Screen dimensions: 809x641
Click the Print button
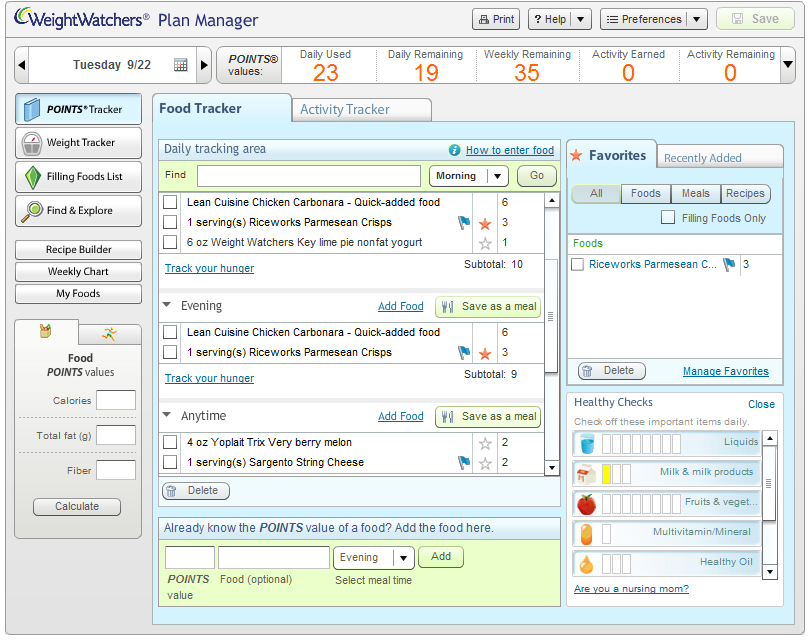point(496,20)
